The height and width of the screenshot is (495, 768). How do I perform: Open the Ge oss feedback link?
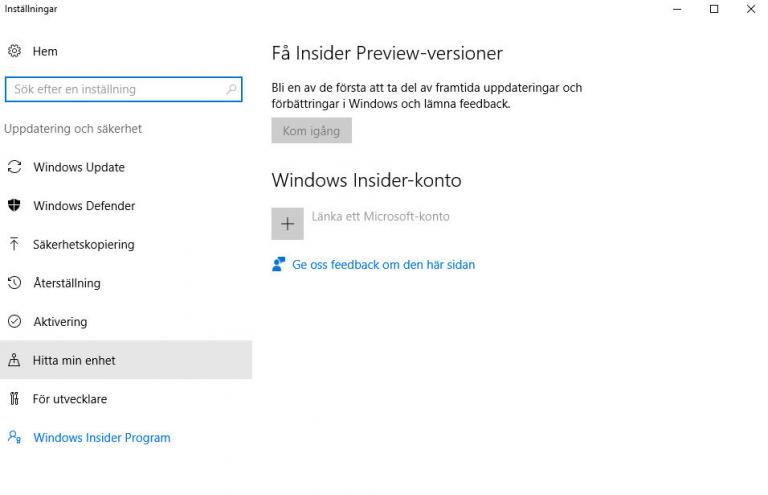click(383, 265)
